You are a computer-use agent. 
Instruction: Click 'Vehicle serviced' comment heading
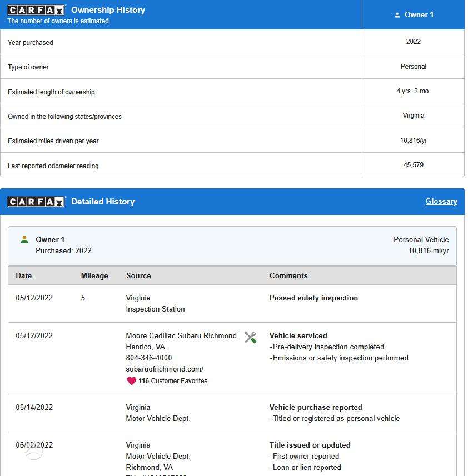298,335
